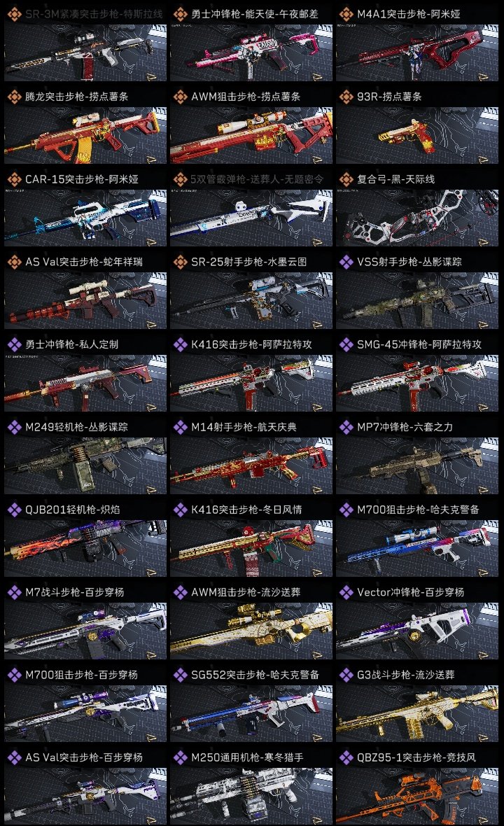Click orange rarity icon beside 腾龙突击步枪-捞点薯条

pos(14,97)
